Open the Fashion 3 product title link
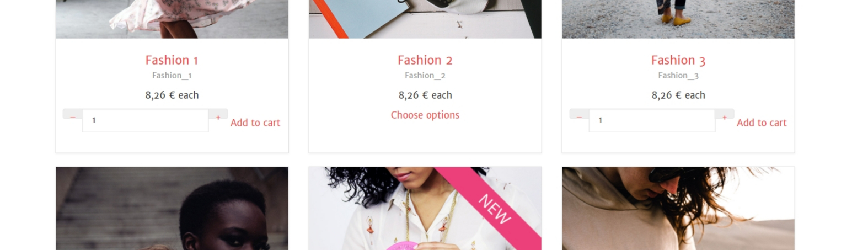Viewport: 868px width, 250px height. pos(678,60)
